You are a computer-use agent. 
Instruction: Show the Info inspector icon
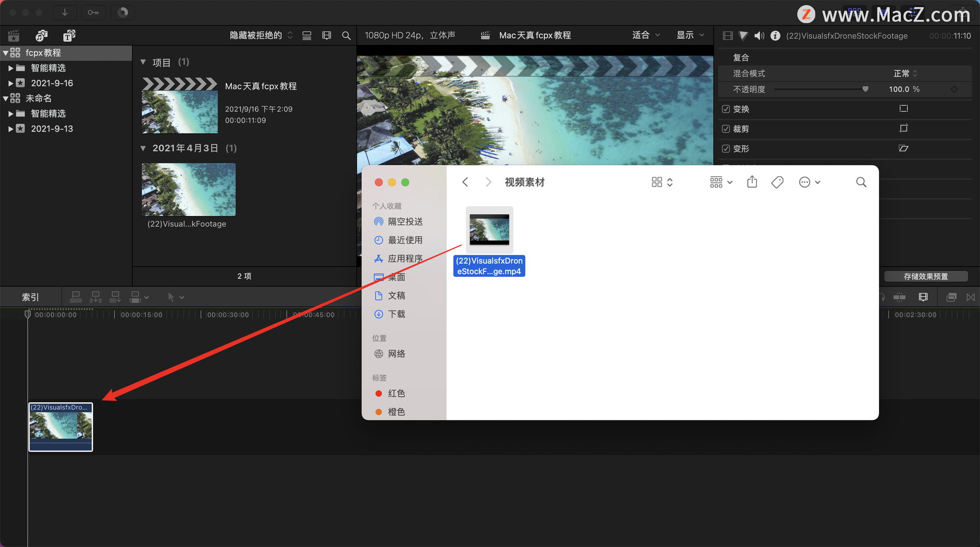[x=775, y=36]
